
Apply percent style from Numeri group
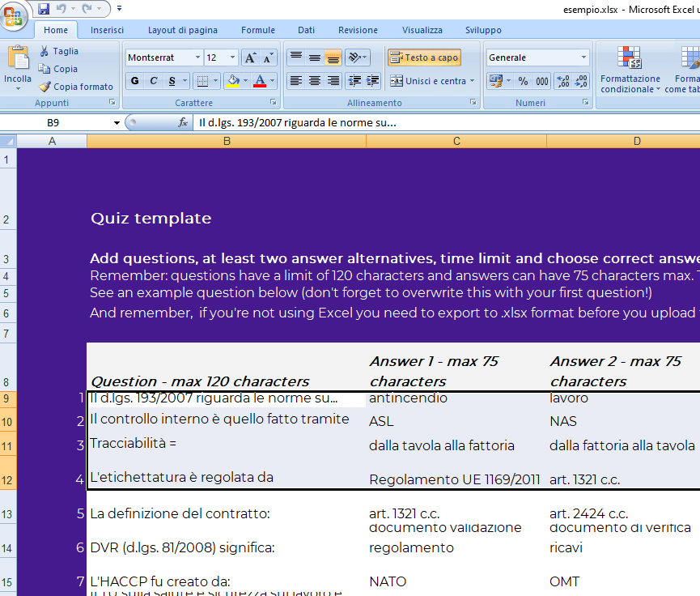[522, 82]
